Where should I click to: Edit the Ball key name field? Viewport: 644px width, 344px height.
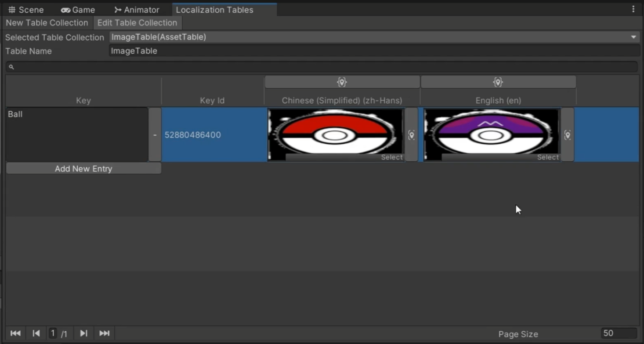pos(77,134)
